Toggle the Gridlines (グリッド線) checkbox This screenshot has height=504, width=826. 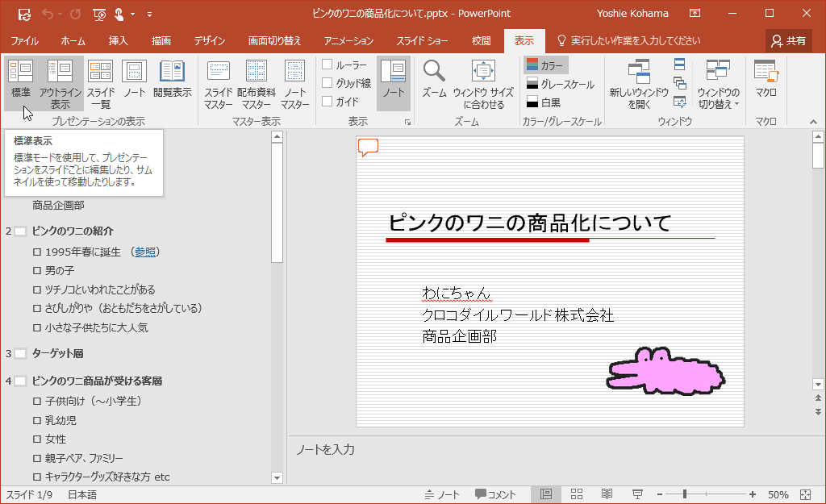pos(327,83)
